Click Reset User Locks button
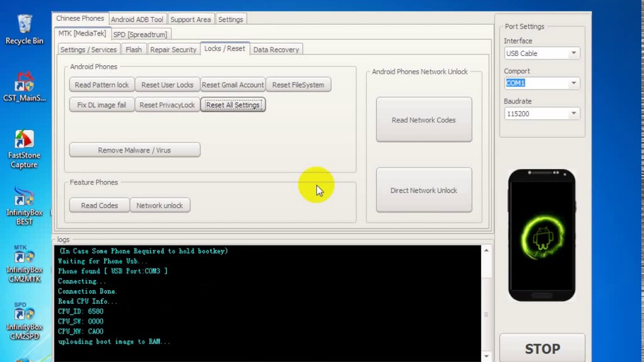Viewport: 644px width, 362px height. [167, 84]
